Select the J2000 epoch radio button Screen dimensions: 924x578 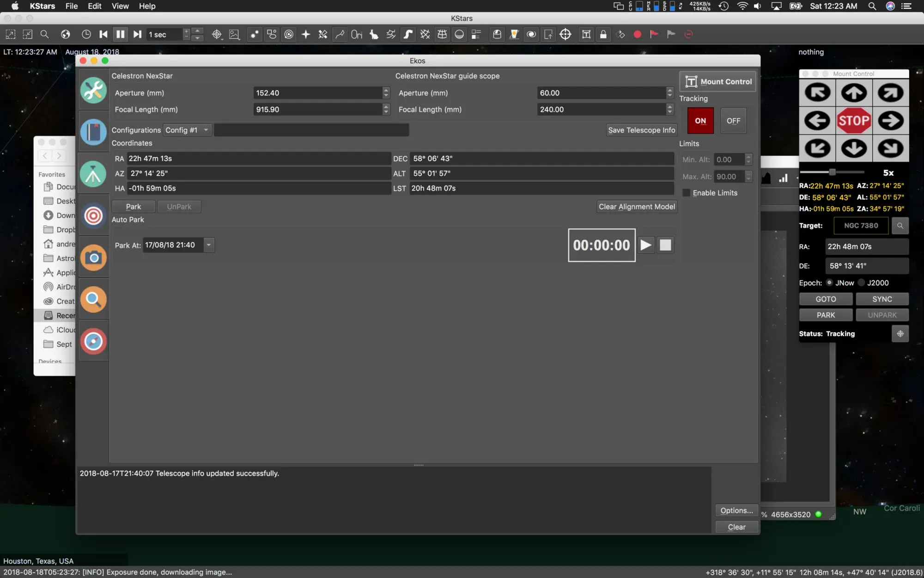point(861,283)
